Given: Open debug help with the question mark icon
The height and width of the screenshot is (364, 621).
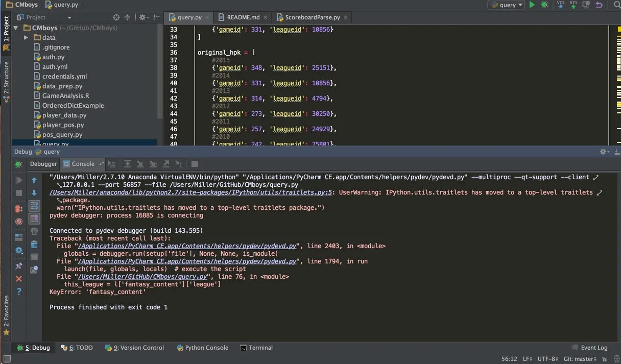Looking at the screenshot, I should click(x=19, y=292).
